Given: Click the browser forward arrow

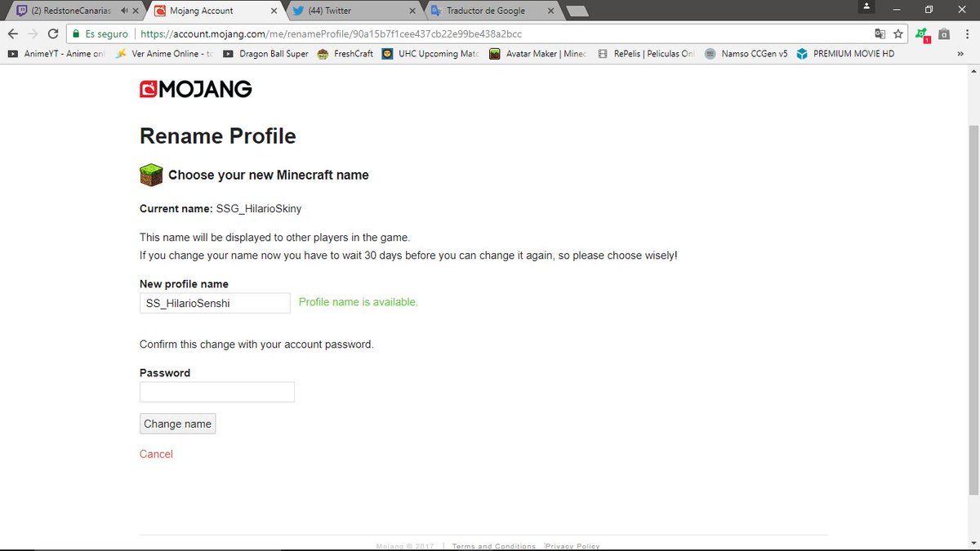Looking at the screenshot, I should (x=33, y=34).
